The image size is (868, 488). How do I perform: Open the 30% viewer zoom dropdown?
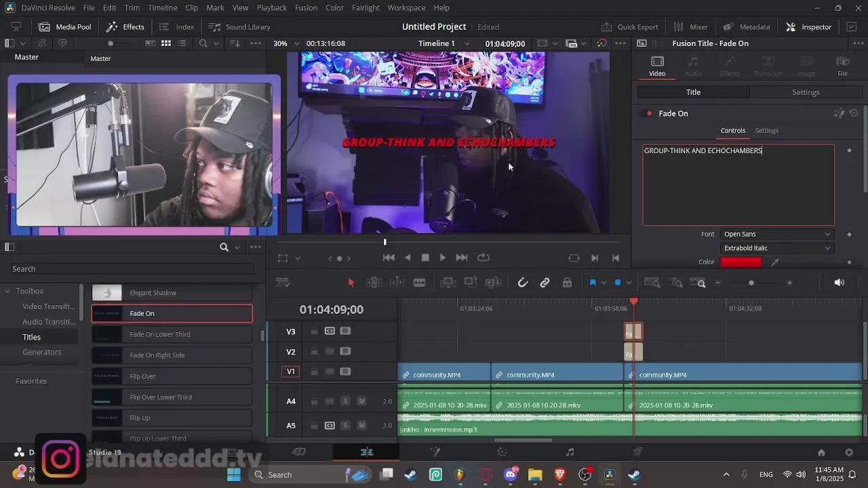click(x=285, y=43)
